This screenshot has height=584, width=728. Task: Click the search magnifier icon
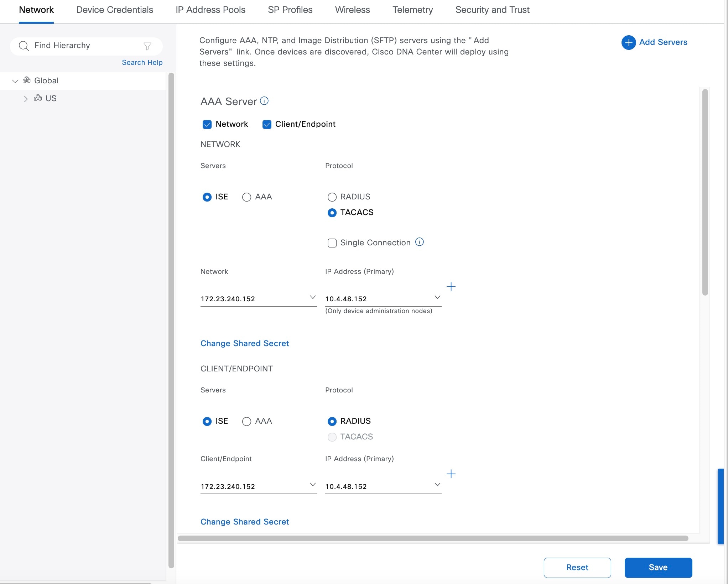click(24, 46)
